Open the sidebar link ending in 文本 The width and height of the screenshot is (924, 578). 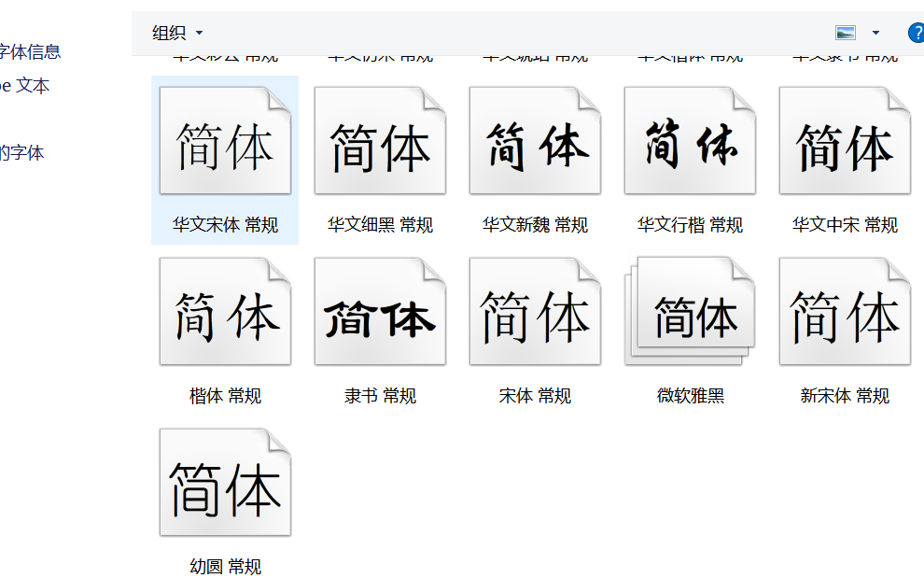(x=24, y=86)
